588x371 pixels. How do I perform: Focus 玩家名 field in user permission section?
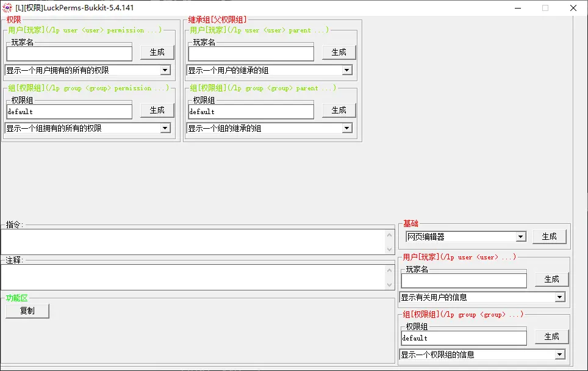70,54
